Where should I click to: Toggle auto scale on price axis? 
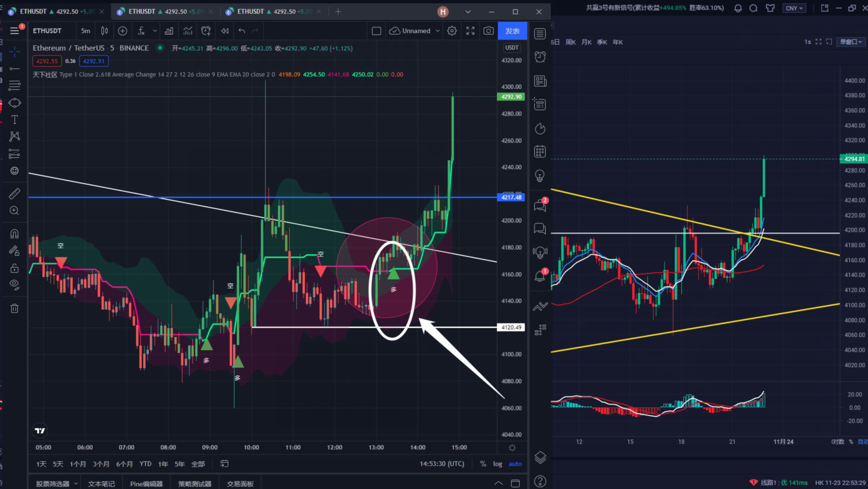point(515,464)
